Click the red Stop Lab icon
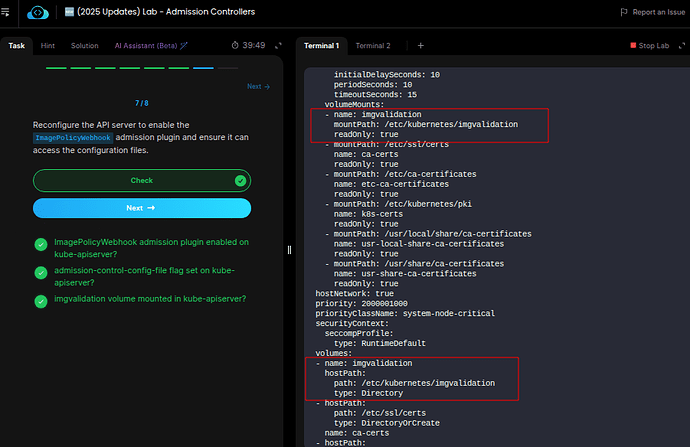The width and height of the screenshot is (690, 447). pos(633,46)
